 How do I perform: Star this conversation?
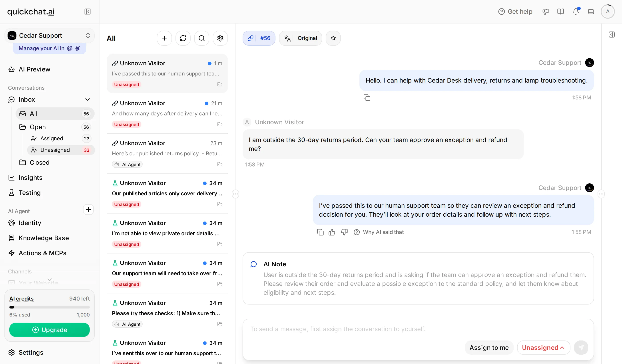(333, 38)
